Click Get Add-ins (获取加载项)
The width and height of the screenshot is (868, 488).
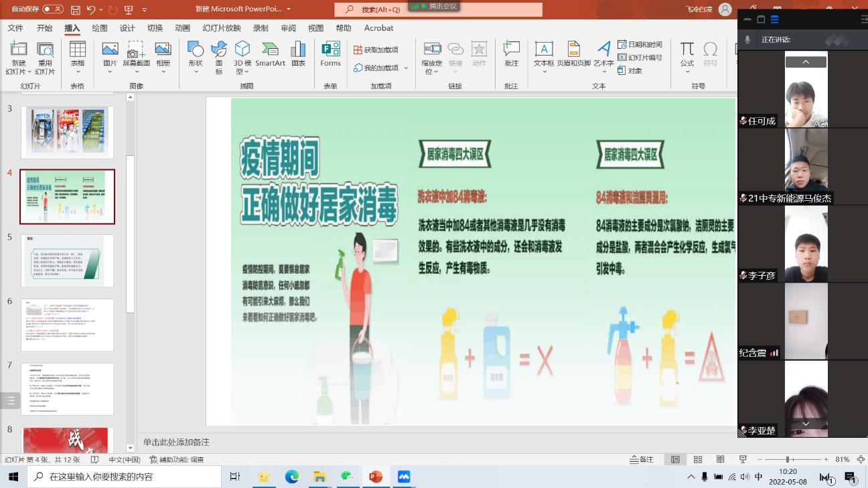pos(376,50)
